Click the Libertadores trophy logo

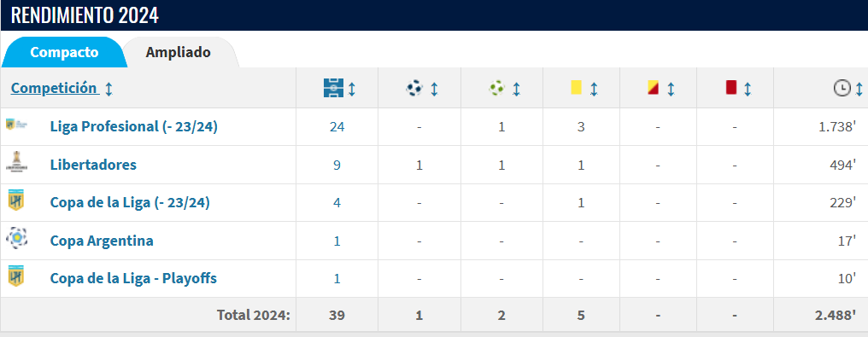coord(16,164)
